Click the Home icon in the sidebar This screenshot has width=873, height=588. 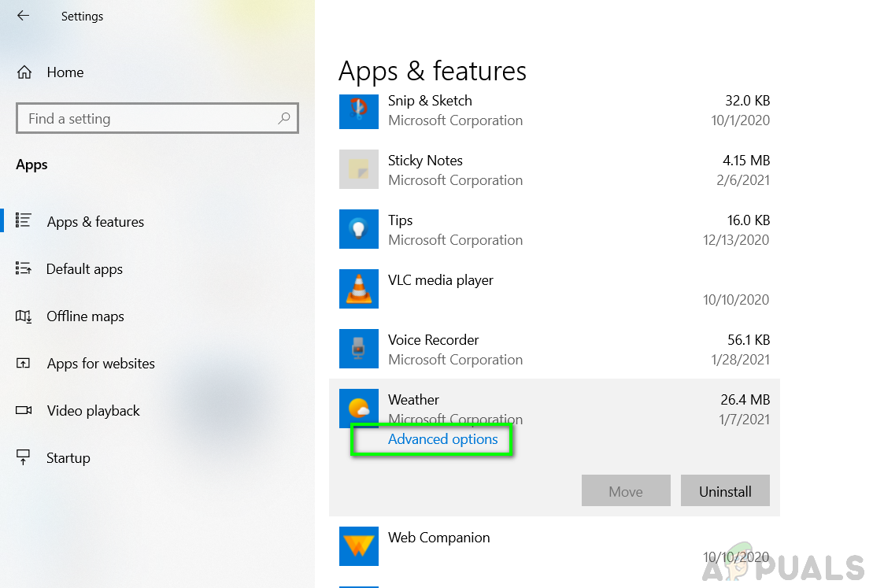pos(24,72)
